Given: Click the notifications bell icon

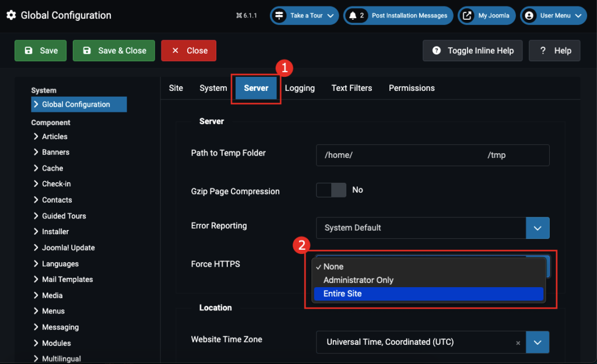Looking at the screenshot, I should tap(353, 16).
